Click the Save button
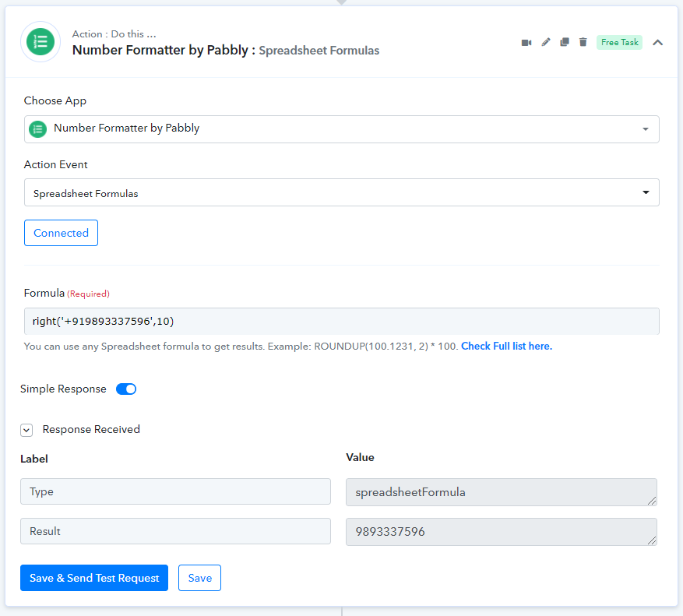The height and width of the screenshot is (616, 683). point(200,578)
